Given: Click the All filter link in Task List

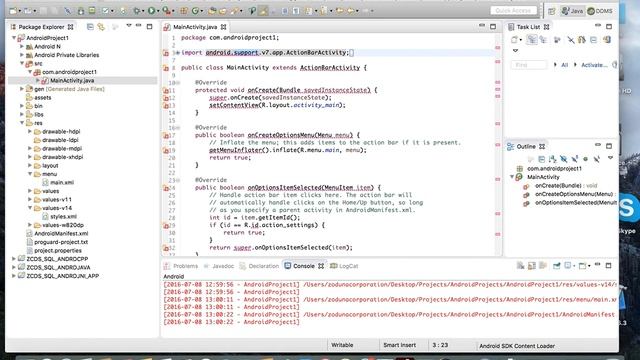Looking at the screenshot, I should pos(564,65).
